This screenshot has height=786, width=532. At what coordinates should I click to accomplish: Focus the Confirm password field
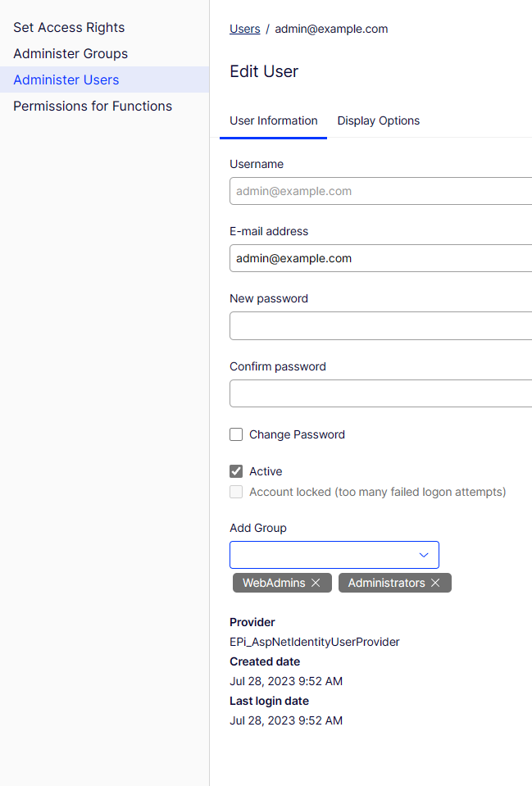pyautogui.click(x=380, y=393)
